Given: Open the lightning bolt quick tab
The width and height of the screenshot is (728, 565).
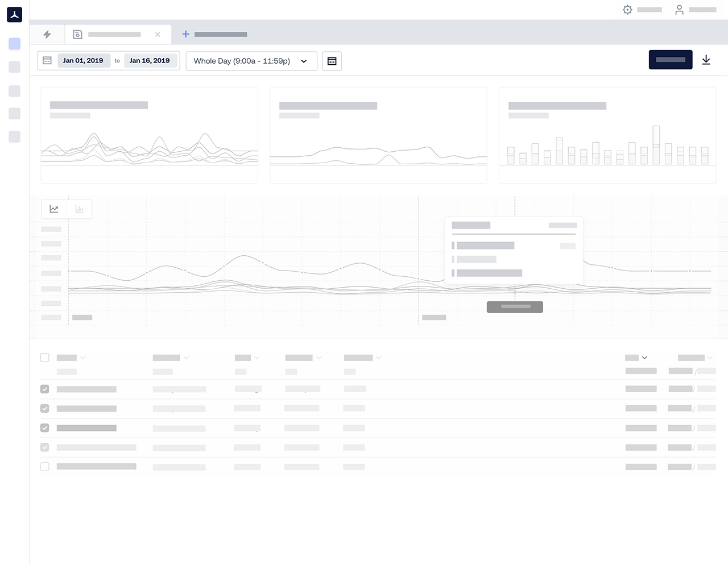Looking at the screenshot, I should tap(47, 35).
